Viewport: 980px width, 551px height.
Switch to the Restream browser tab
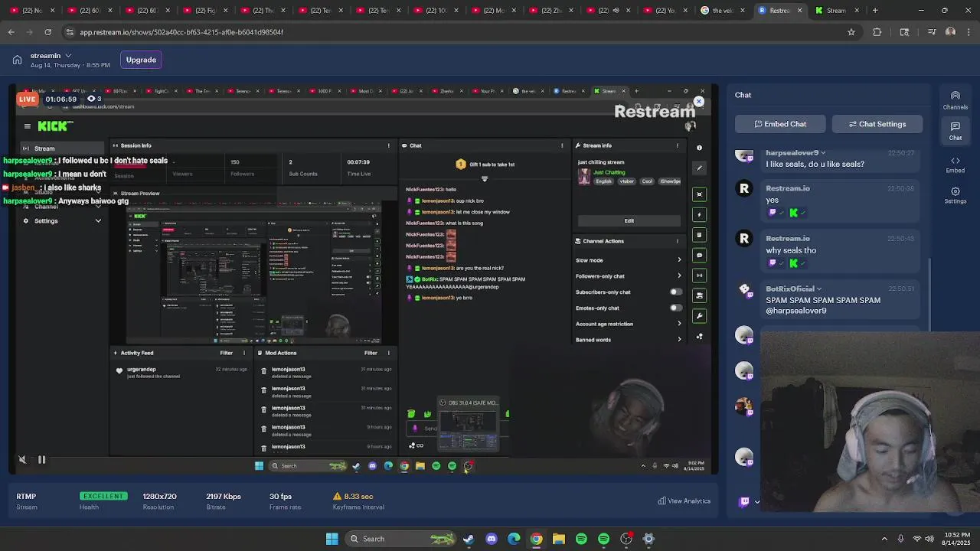point(780,11)
